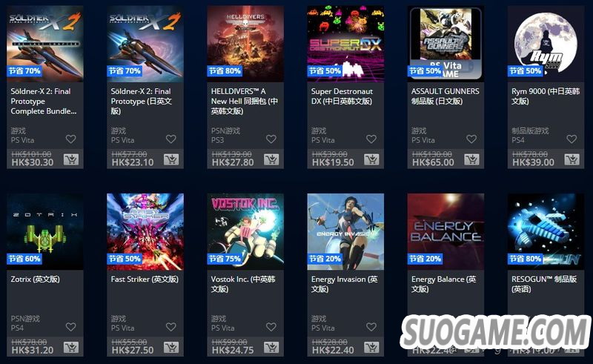The image size is (593, 364).
Task: Add Rym 9000 to cart
Action: (x=572, y=159)
